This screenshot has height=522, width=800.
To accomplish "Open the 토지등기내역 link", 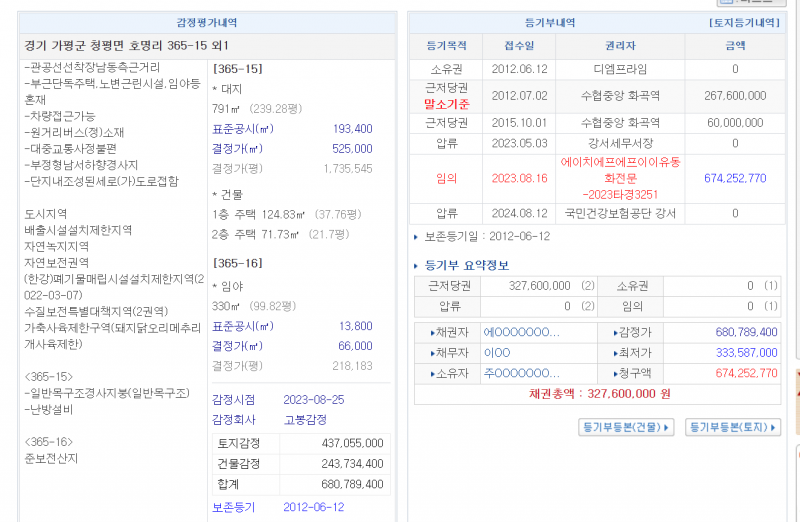I will coord(744,22).
